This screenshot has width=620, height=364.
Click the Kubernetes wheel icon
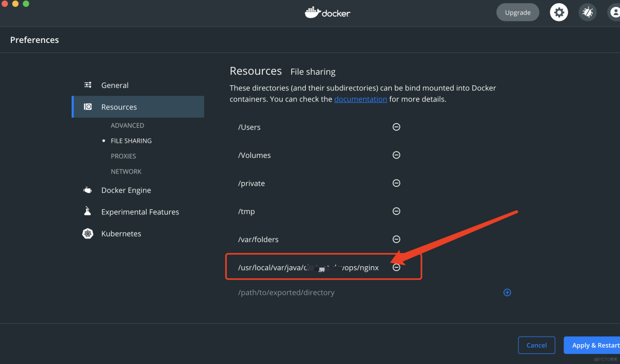[x=88, y=233]
